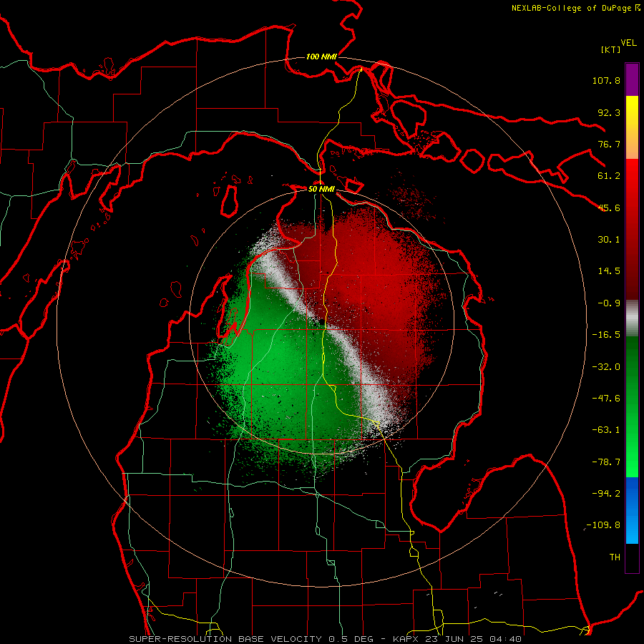Click the 61.2 value on velocity scale
This screenshot has width=644, height=644.
[x=609, y=176]
